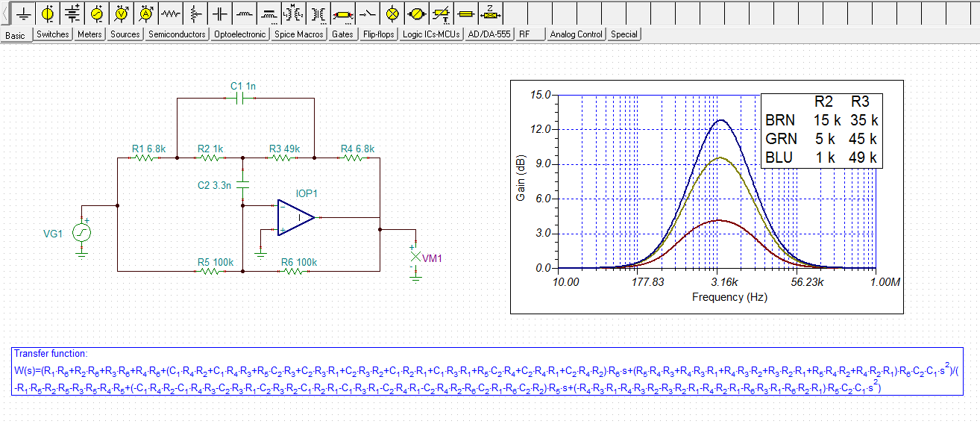Select the Coupled Inductor icon
The image size is (980, 424).
coord(270,13)
